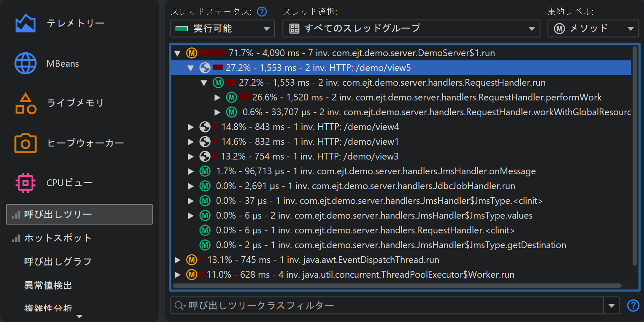This screenshot has height=322, width=644.
Task: Switch to the ホットスポット view
Action: click(58, 238)
